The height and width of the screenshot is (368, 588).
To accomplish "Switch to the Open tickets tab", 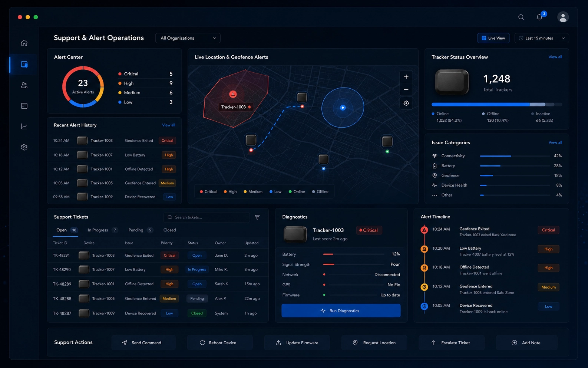I will [67, 230].
